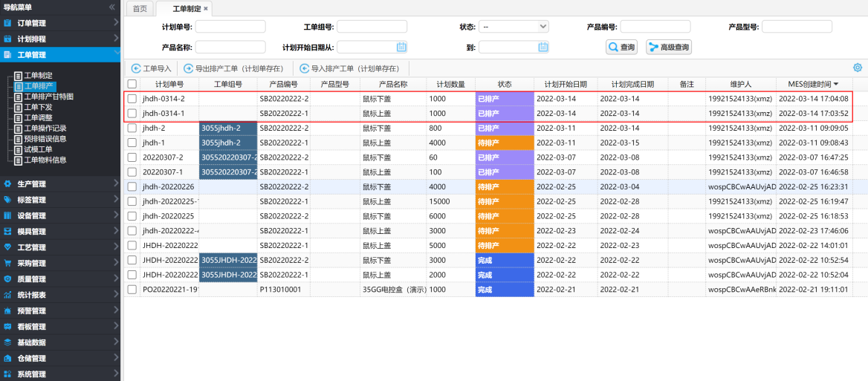
Task: Click the 工单导入 toolbar button
Action: 151,68
